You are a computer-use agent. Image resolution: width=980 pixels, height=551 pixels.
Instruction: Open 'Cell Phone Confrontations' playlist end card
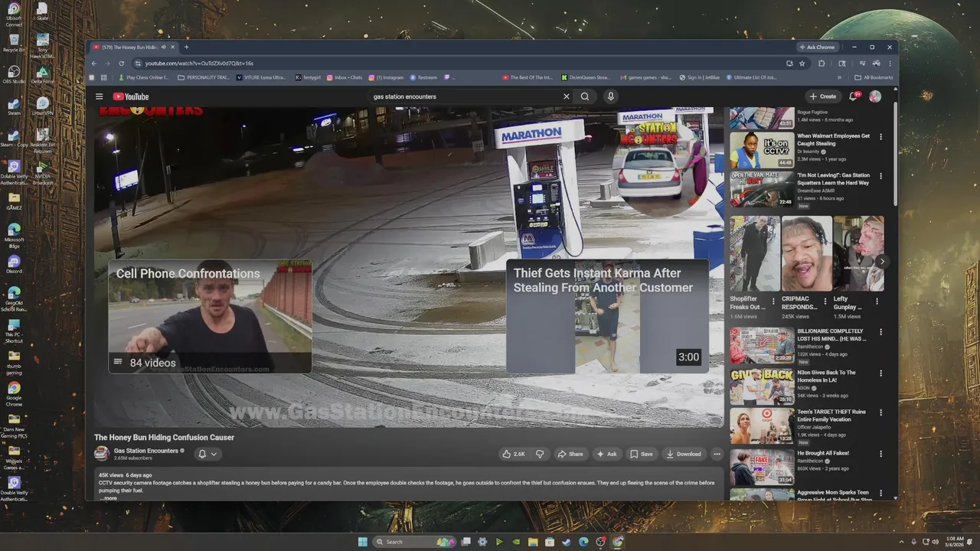coord(210,317)
